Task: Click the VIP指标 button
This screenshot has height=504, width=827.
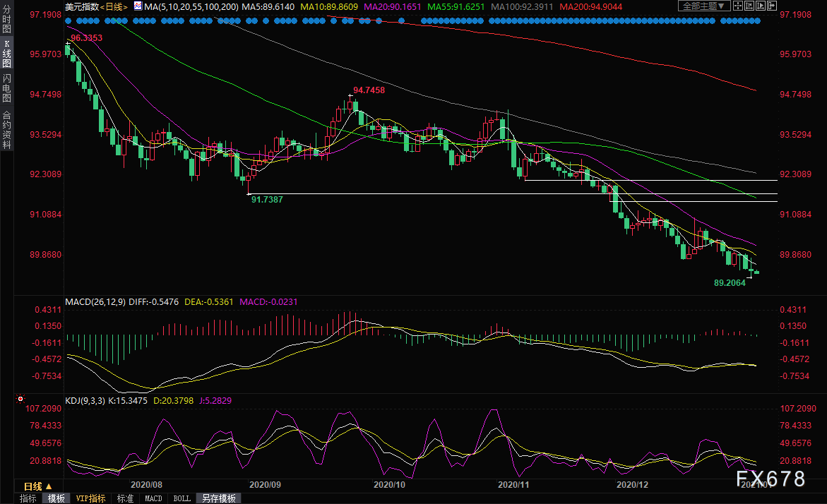Action: coord(90,498)
